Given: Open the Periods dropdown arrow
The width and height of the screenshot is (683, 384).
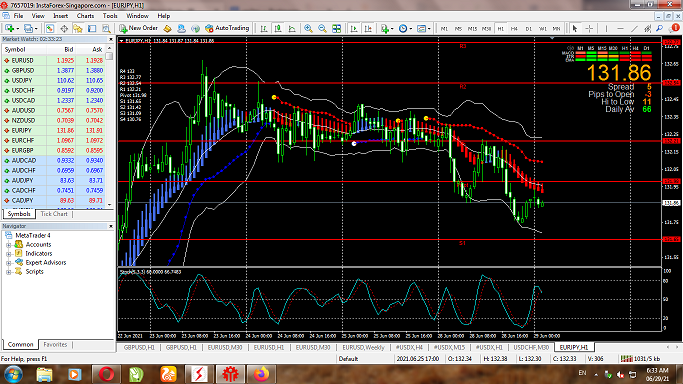Looking at the screenshot, I should pos(411,29).
